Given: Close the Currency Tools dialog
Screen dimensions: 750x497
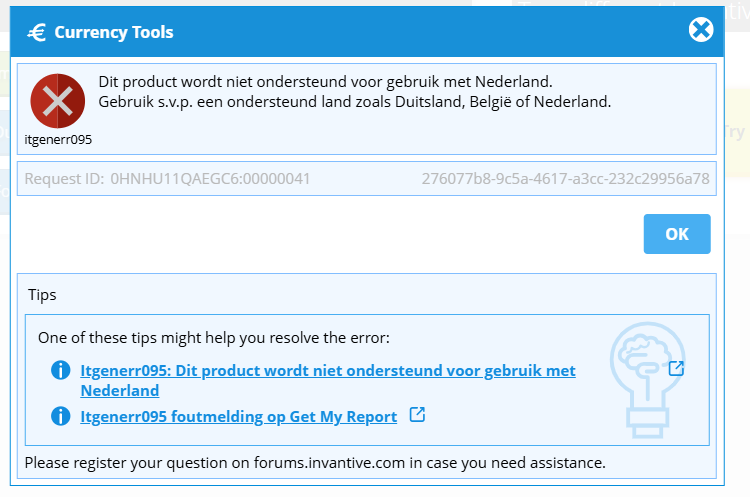Looking at the screenshot, I should point(701,30).
